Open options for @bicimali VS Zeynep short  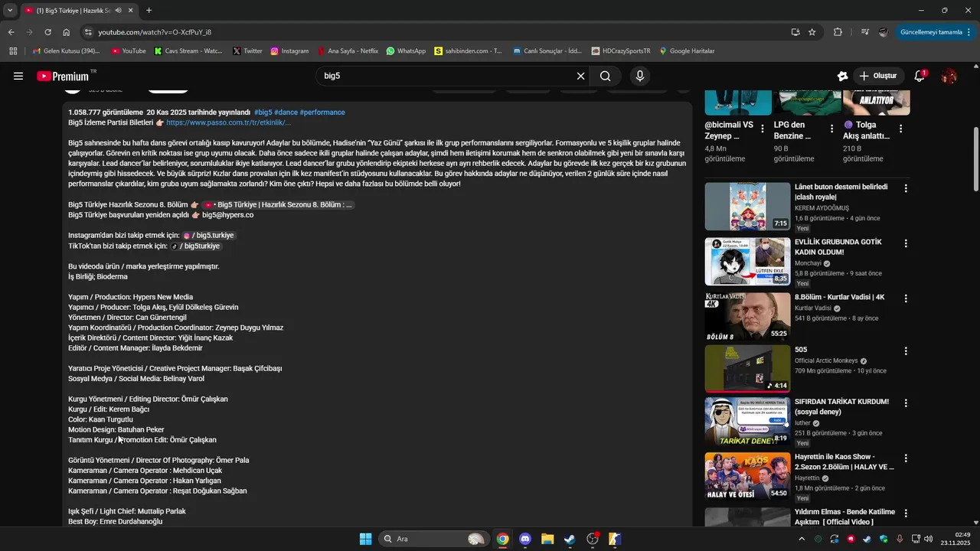[763, 129]
